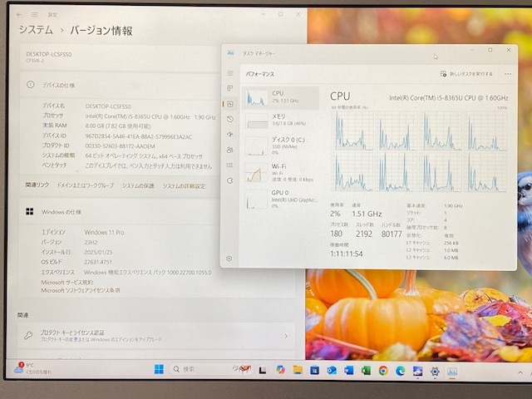Collapse the デバイスの仕様 section

(x=119, y=85)
